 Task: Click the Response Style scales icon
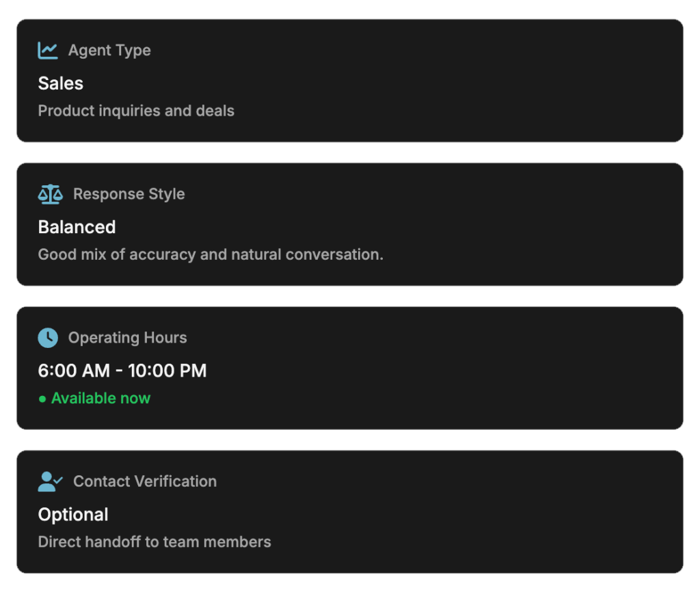[x=50, y=194]
